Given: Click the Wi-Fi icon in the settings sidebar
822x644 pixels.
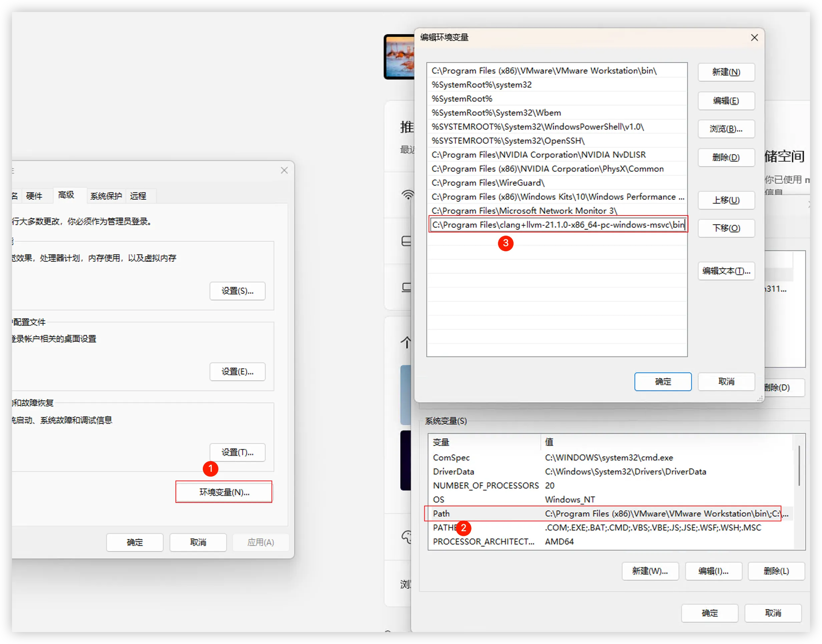Looking at the screenshot, I should coord(407,195).
